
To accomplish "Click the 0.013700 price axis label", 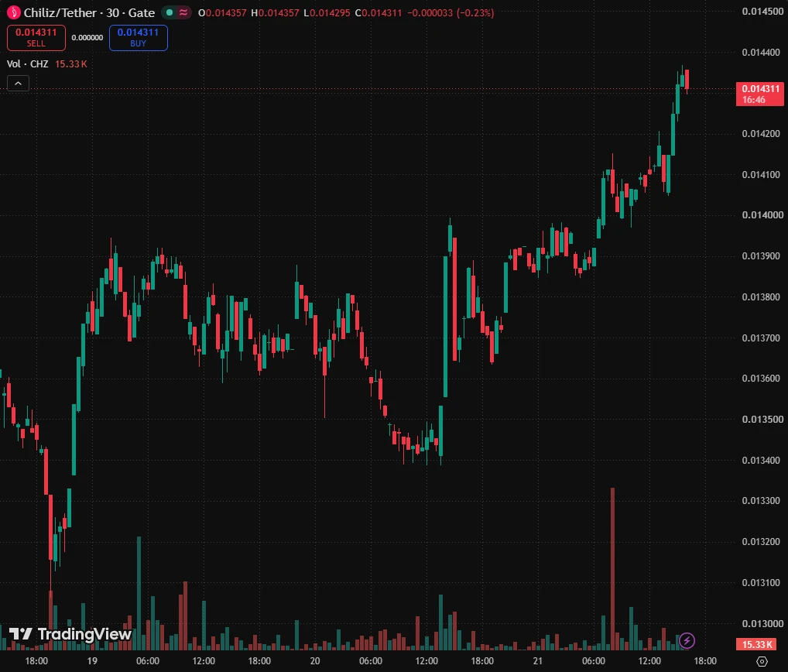I will point(762,338).
